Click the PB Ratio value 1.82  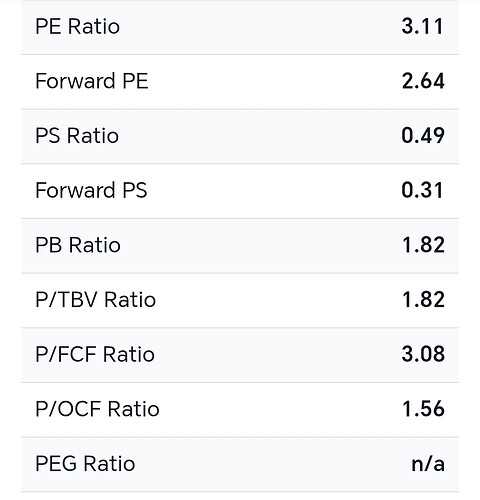point(424,245)
